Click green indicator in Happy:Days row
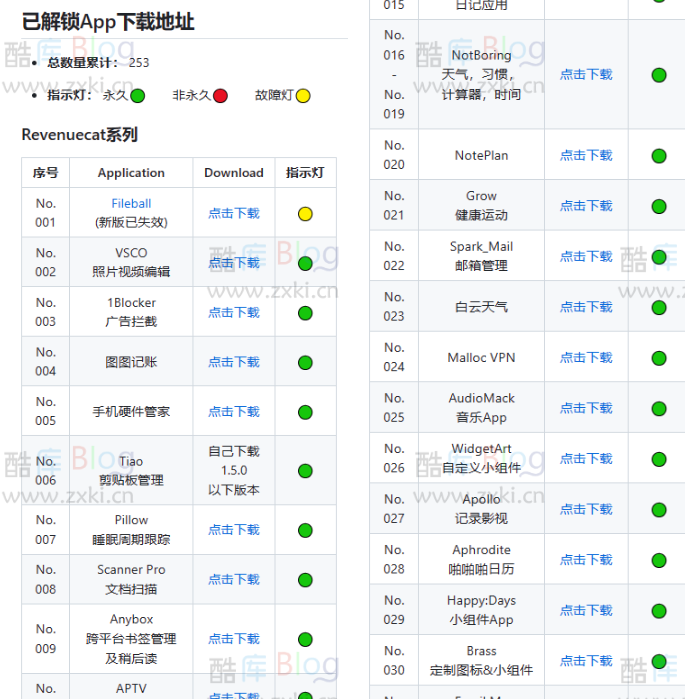 [x=659, y=611]
